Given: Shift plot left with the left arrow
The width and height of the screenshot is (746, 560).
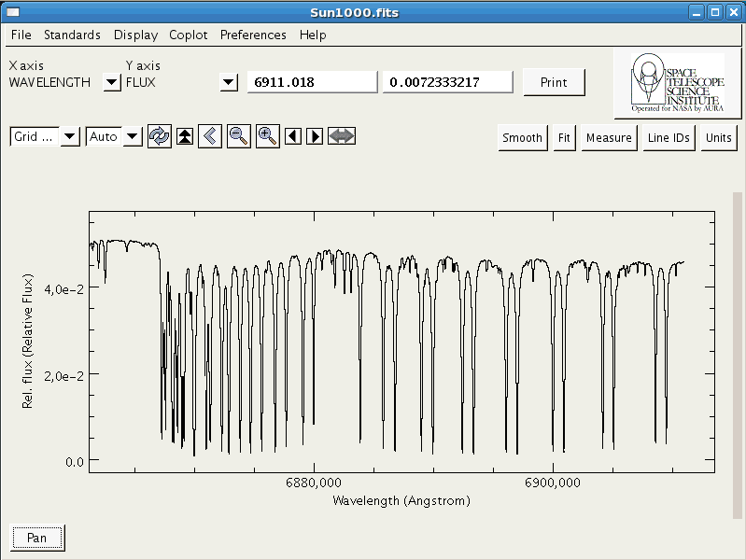Looking at the screenshot, I should (x=293, y=136).
